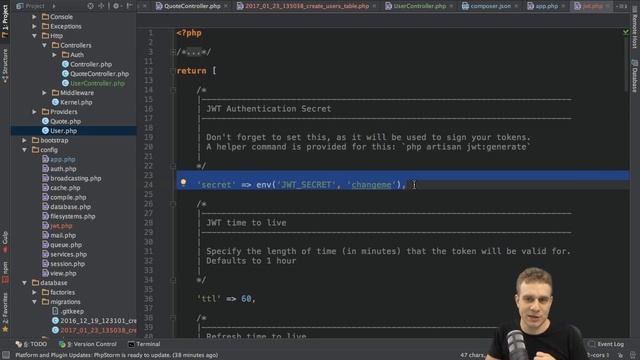640x360 pixels.
Task: Open view.php config file
Action: tap(59, 273)
